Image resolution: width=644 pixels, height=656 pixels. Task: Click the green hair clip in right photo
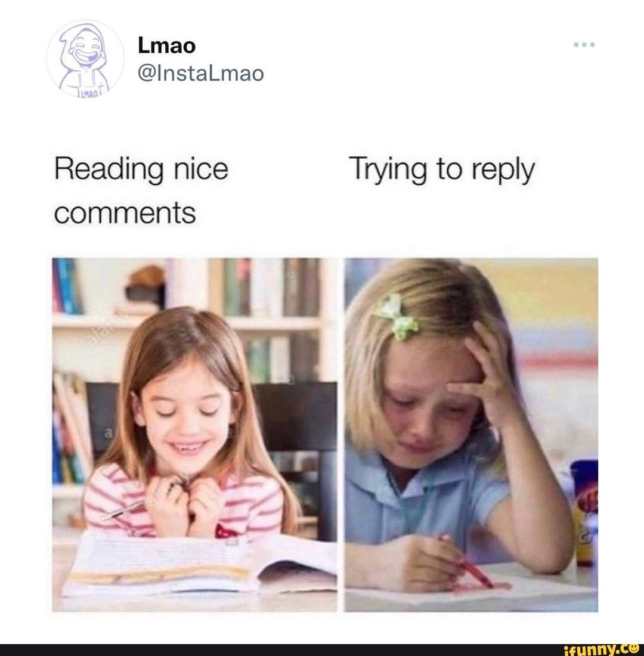click(397, 316)
